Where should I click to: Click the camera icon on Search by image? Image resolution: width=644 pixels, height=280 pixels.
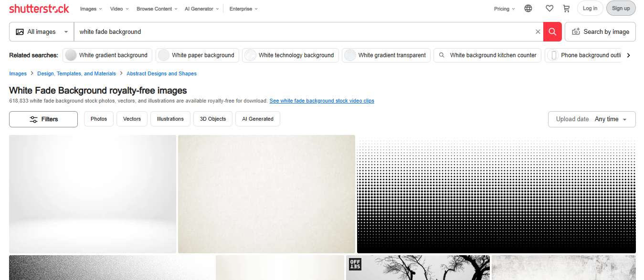pos(576,31)
